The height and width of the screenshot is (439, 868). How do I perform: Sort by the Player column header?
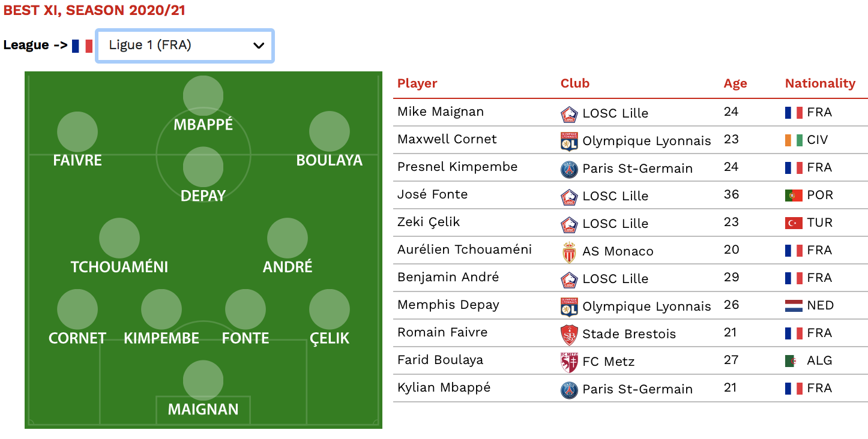pyautogui.click(x=417, y=83)
